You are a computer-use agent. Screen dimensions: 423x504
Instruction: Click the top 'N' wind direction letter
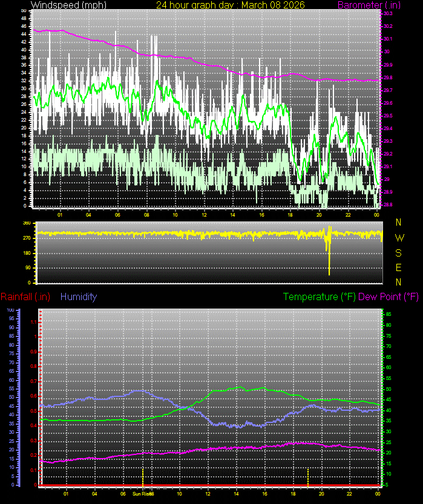tap(399, 222)
